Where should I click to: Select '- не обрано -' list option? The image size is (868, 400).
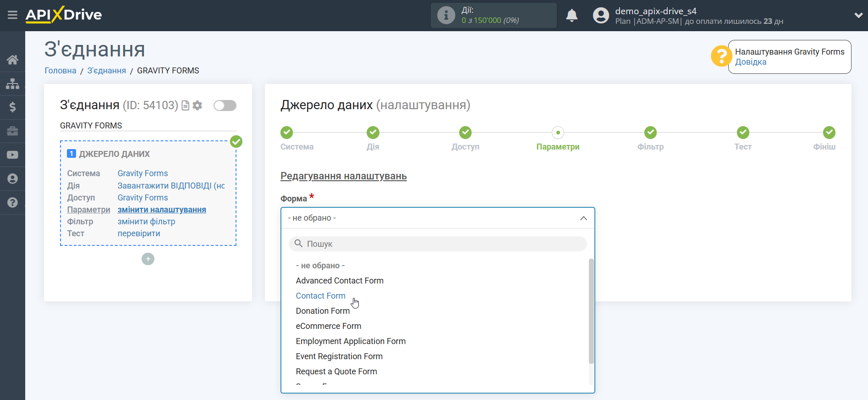click(x=320, y=266)
